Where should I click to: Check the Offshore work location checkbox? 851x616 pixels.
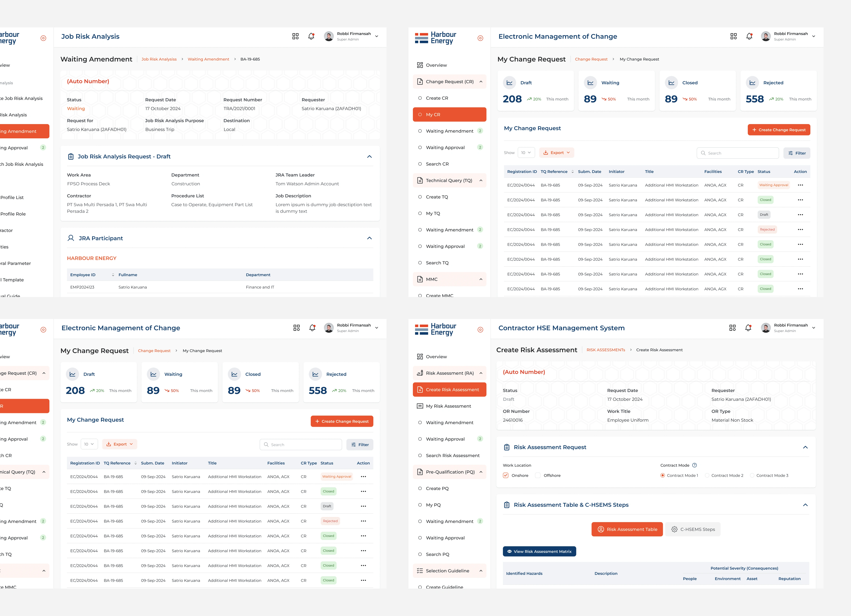tap(538, 475)
